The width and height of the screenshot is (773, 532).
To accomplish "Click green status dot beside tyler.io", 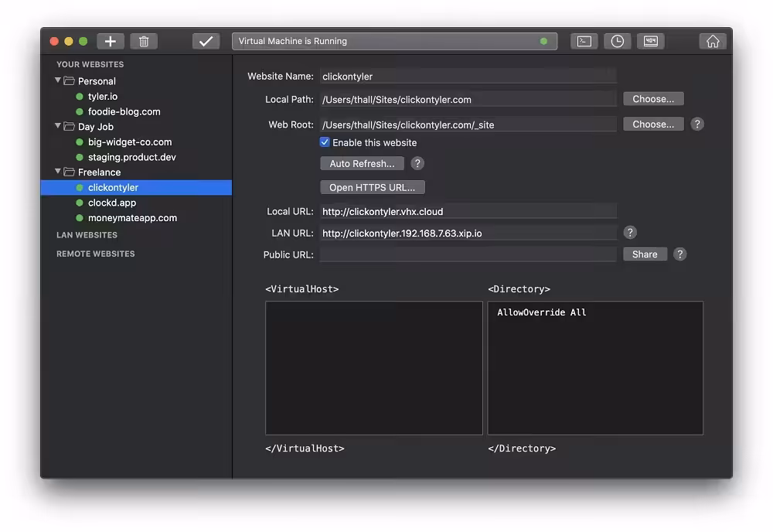I will tap(80, 97).
